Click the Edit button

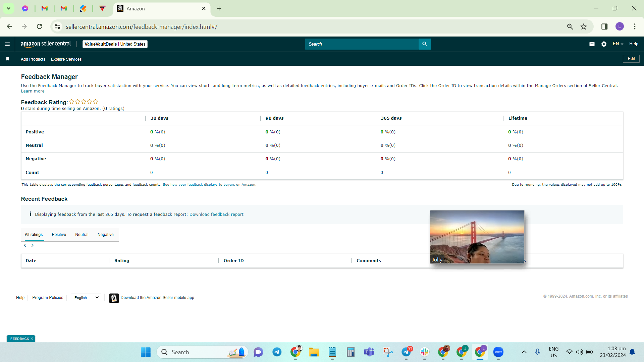tap(631, 59)
